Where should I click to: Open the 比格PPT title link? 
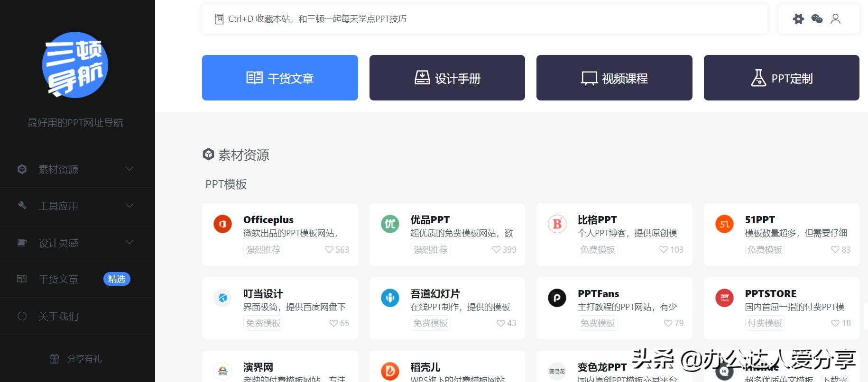(597, 220)
